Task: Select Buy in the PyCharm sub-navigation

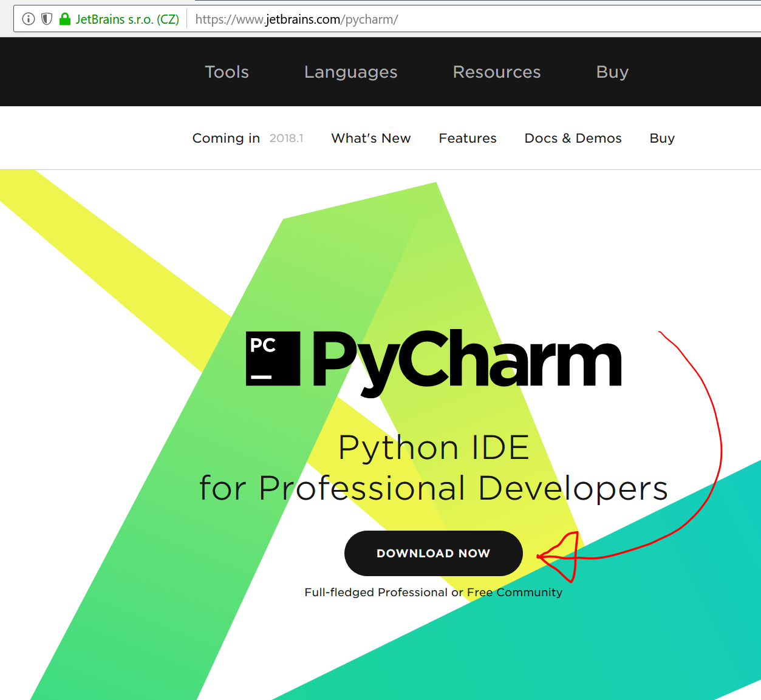Action: 661,138
